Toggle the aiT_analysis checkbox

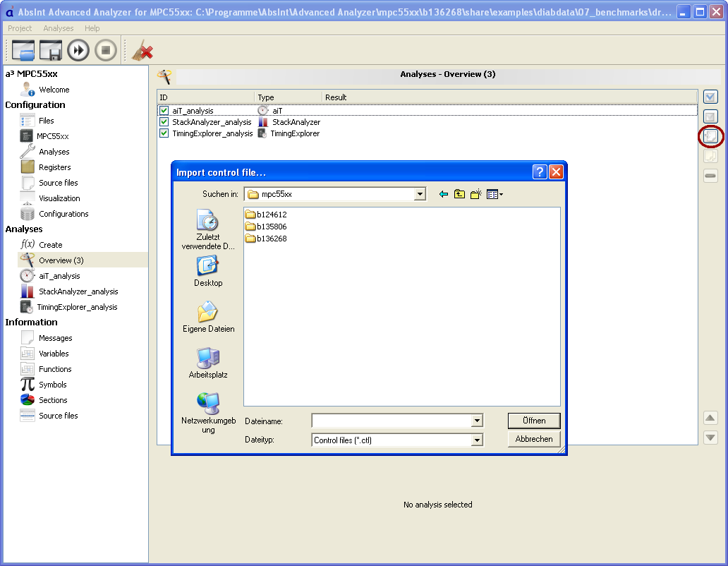(164, 111)
